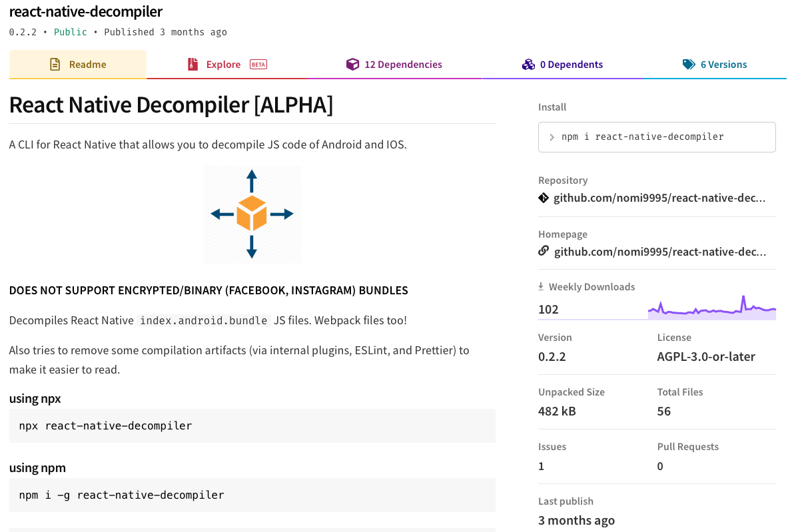The image size is (794, 532).
Task: Click the Versions tags icon
Action: pyautogui.click(x=689, y=65)
